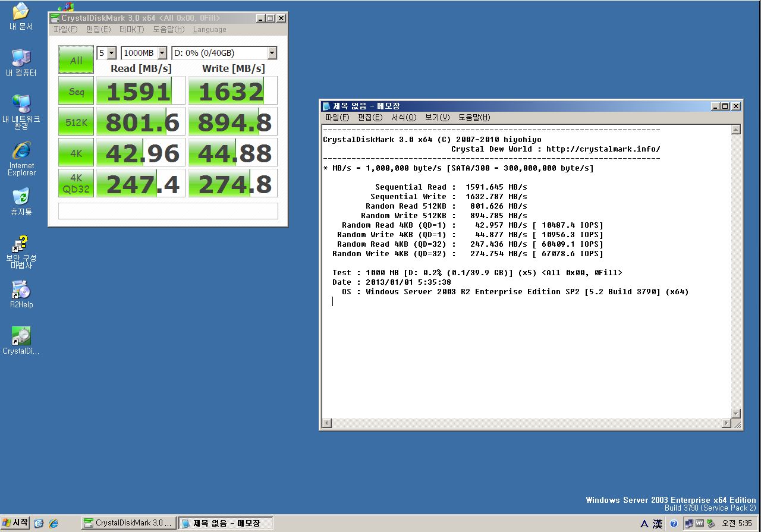Click the 'Sequential Read : 1591.645 MB/s' line
Image resolution: width=761 pixels, height=532 pixels.
(451, 187)
